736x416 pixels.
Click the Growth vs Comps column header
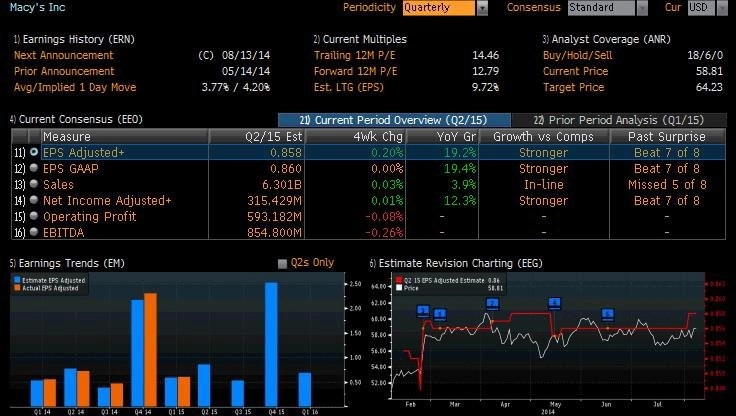[544, 137]
